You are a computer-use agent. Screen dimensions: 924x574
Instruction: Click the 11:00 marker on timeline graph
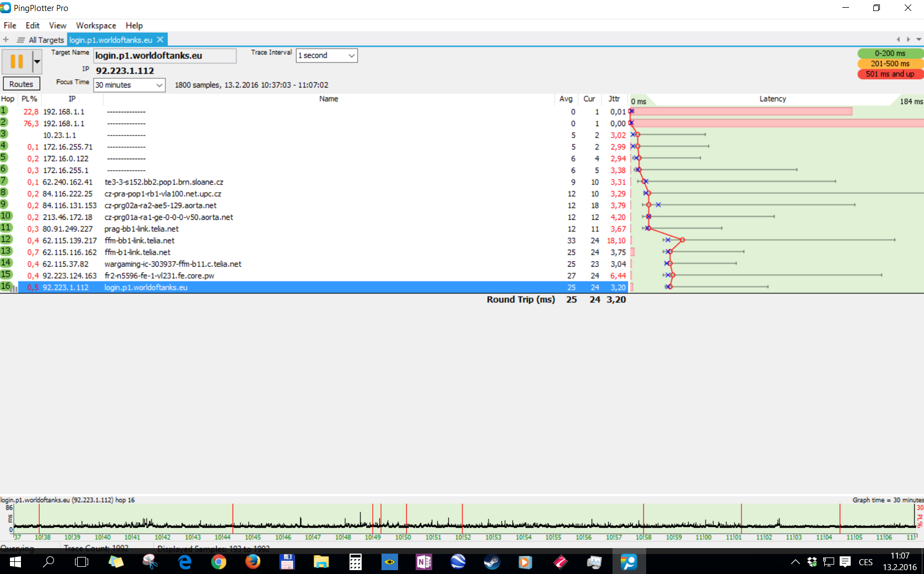(x=703, y=538)
